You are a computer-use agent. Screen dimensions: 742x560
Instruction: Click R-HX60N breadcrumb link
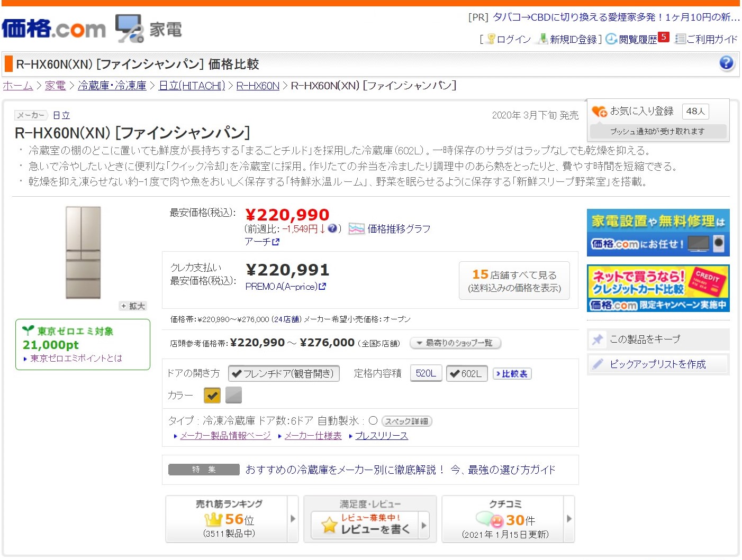258,86
